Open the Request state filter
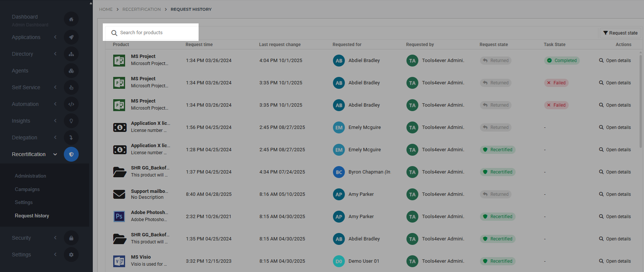Viewport: 644px width, 272px height. click(x=620, y=33)
